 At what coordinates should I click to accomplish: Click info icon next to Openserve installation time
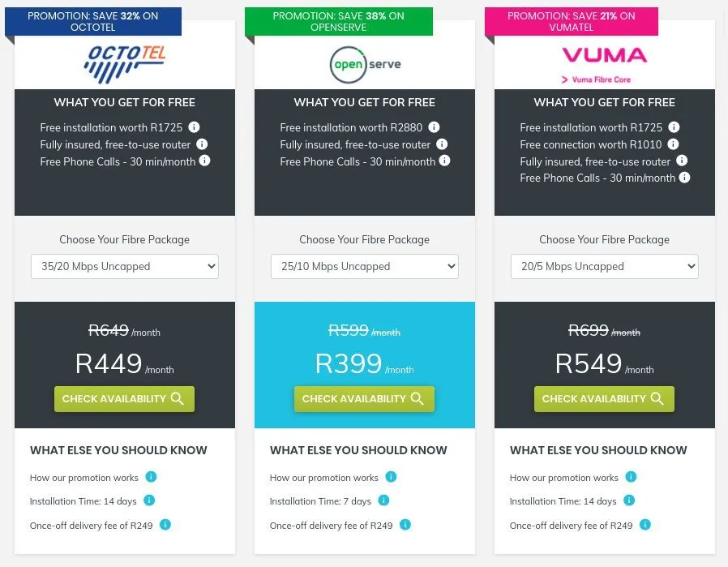click(382, 500)
